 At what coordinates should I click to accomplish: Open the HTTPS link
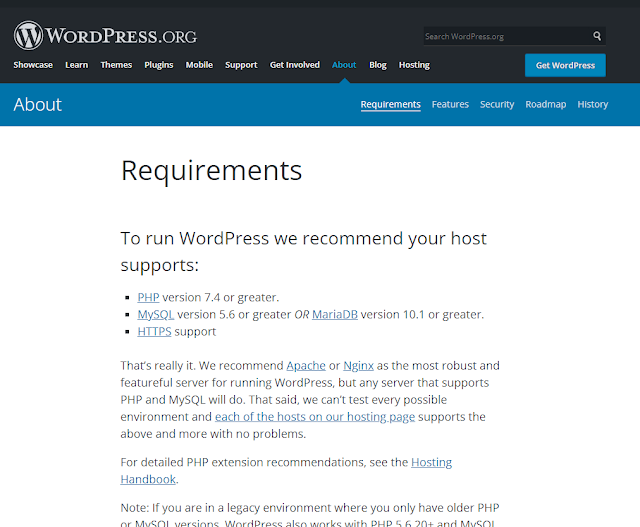point(154,331)
